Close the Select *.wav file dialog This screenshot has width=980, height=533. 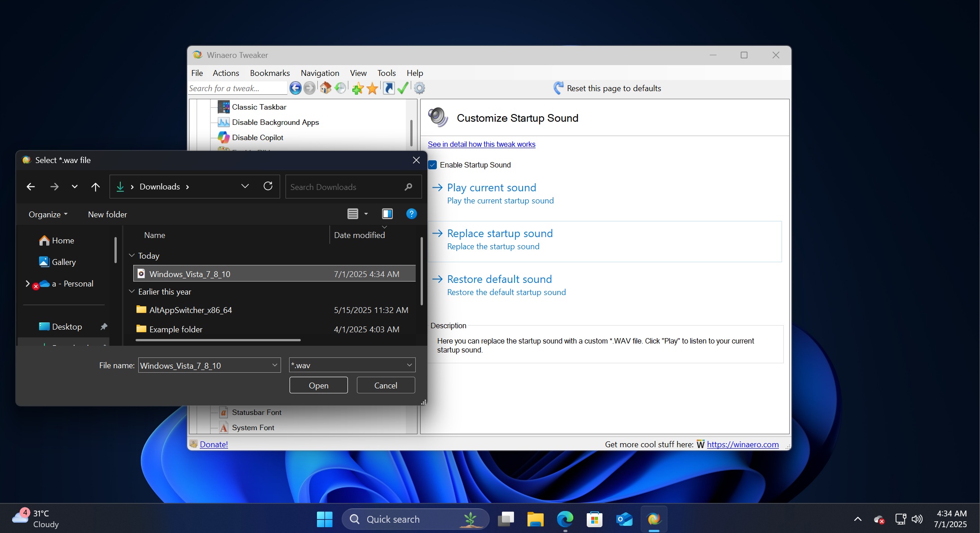(416, 160)
